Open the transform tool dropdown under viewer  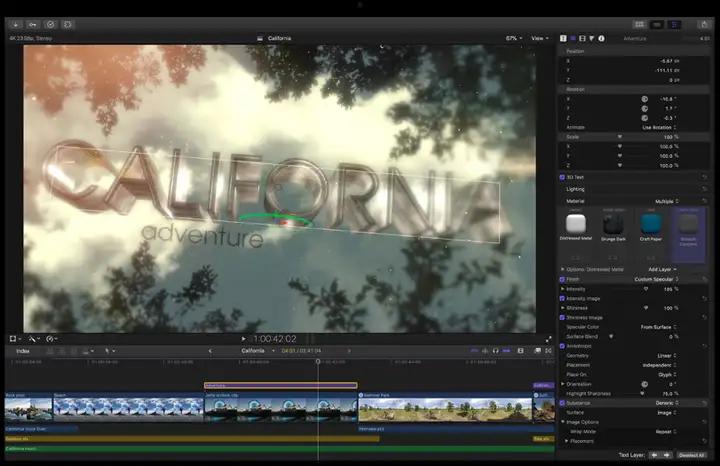15,339
